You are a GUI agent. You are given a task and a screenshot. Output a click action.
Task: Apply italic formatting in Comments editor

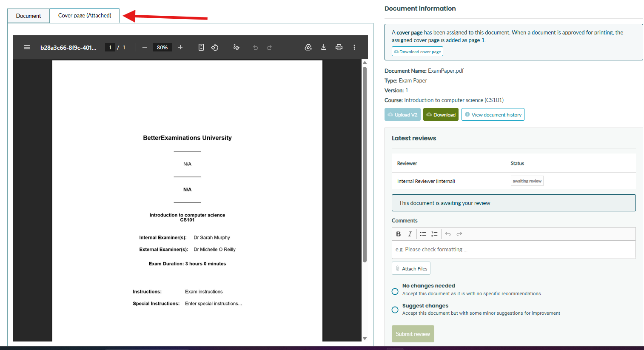pos(410,234)
